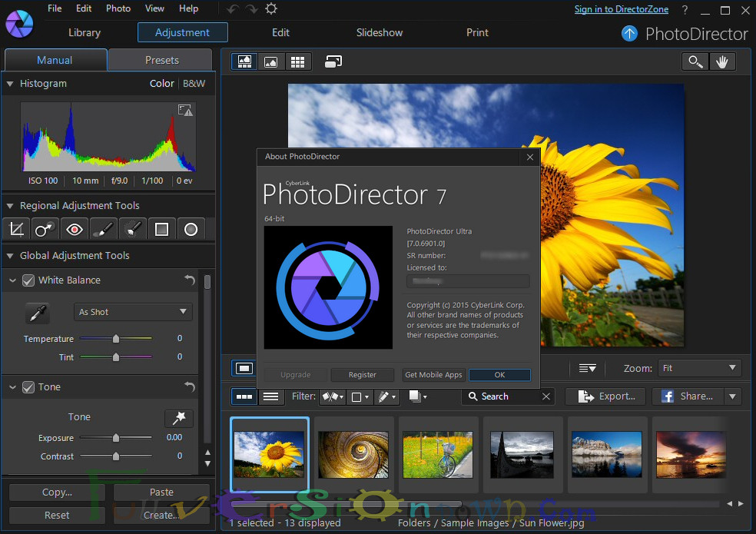Select the Spot Removal tool
This screenshot has width=756, height=534.
click(x=45, y=229)
